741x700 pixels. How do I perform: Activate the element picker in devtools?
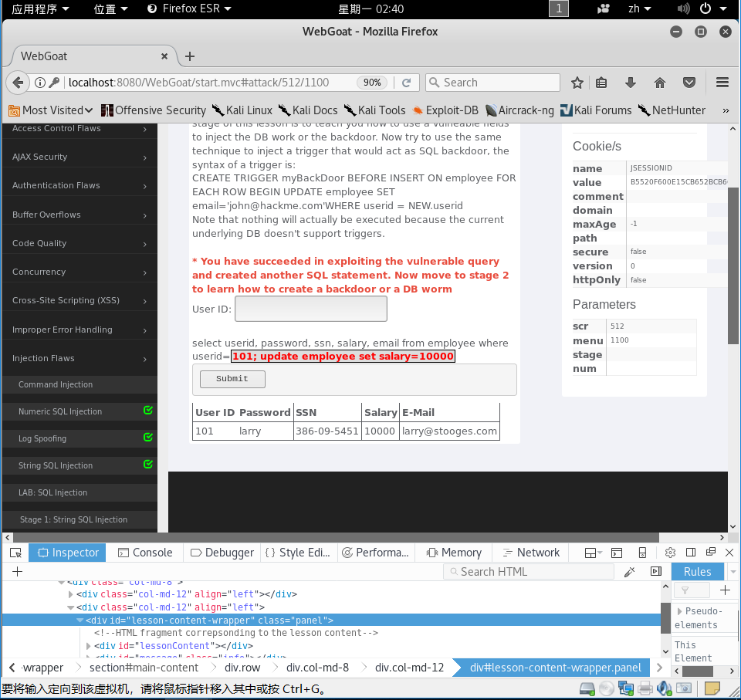(15, 553)
